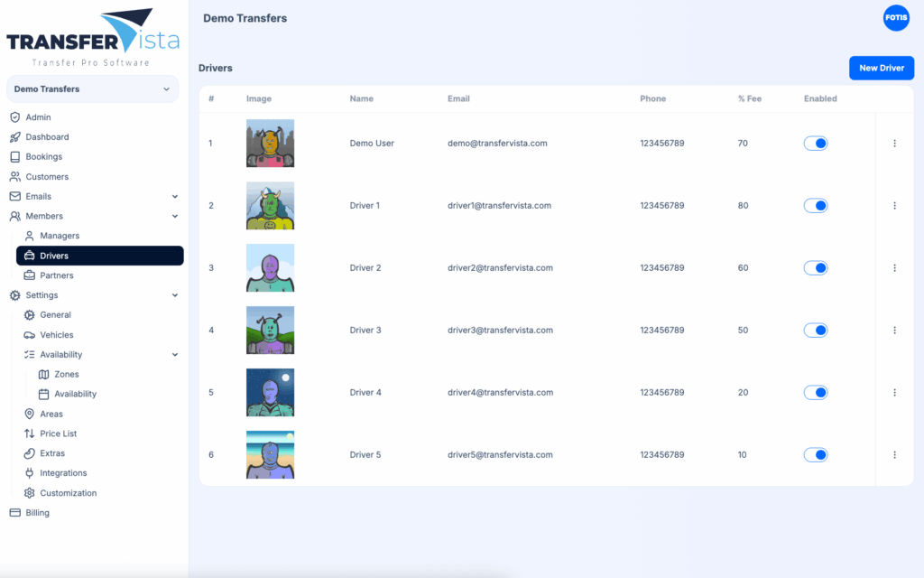Viewport: 924px width, 578px height.
Task: Expand the Emails section chevron
Action: [175, 197]
